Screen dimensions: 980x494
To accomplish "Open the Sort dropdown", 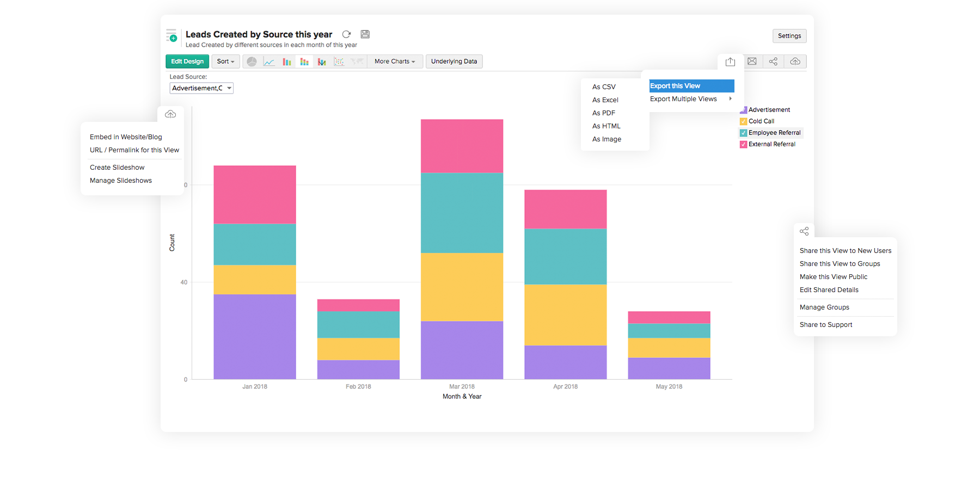I will [225, 61].
